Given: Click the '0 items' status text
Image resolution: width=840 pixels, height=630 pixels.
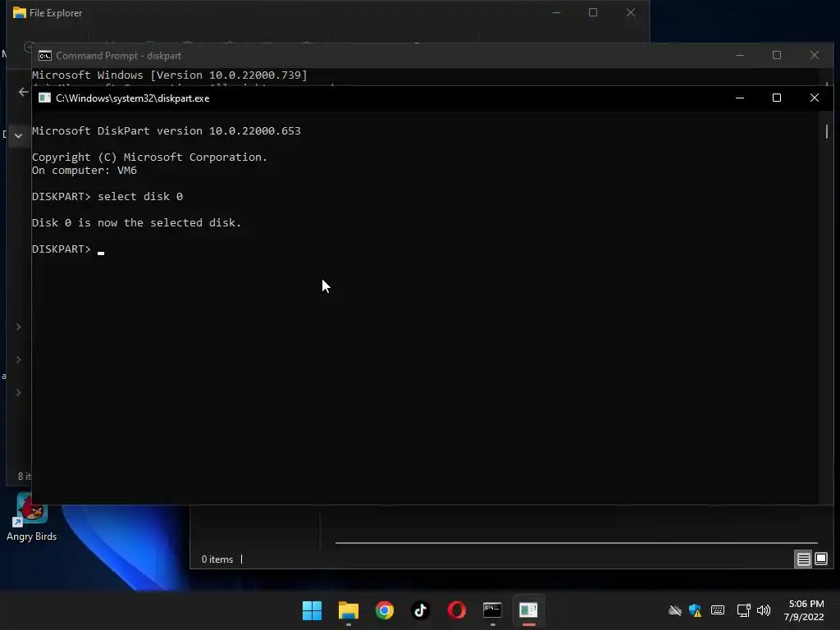Looking at the screenshot, I should [x=217, y=559].
